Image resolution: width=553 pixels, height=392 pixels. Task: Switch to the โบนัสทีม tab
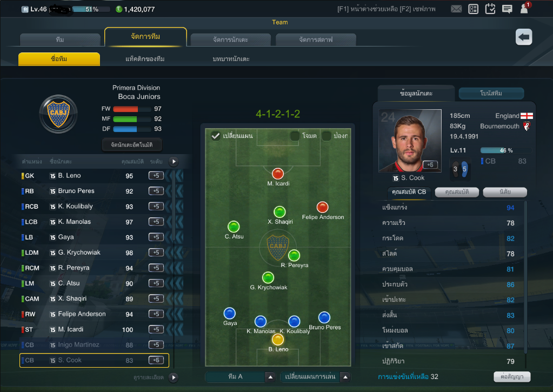[491, 94]
